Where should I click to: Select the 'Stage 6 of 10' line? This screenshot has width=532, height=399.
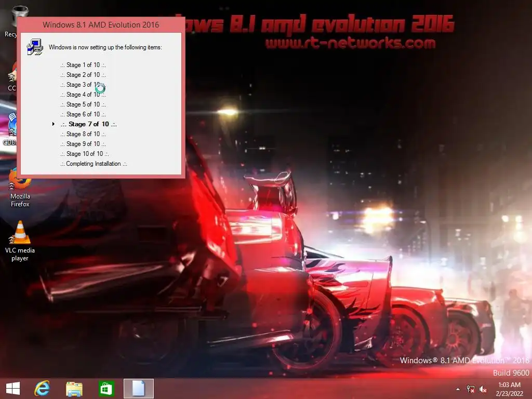pyautogui.click(x=83, y=114)
